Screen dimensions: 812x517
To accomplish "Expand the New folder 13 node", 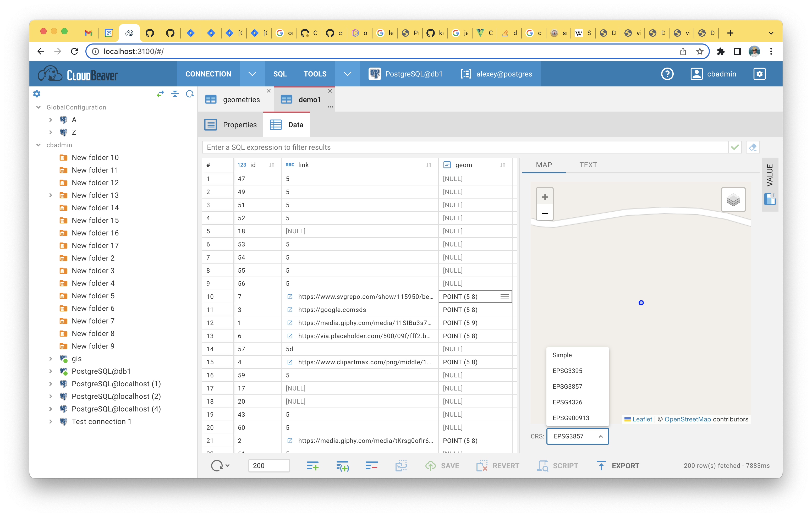I will pos(51,195).
